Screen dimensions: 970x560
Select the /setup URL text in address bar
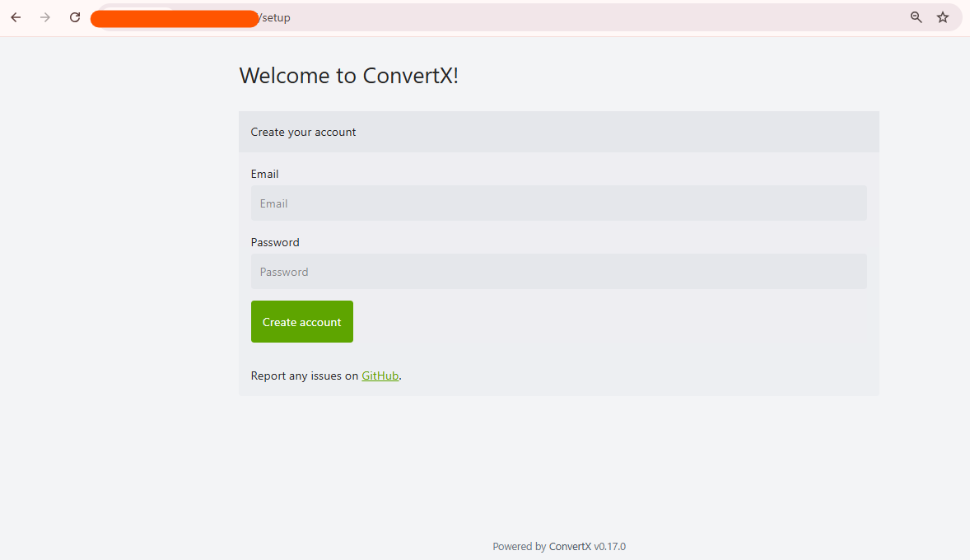274,18
